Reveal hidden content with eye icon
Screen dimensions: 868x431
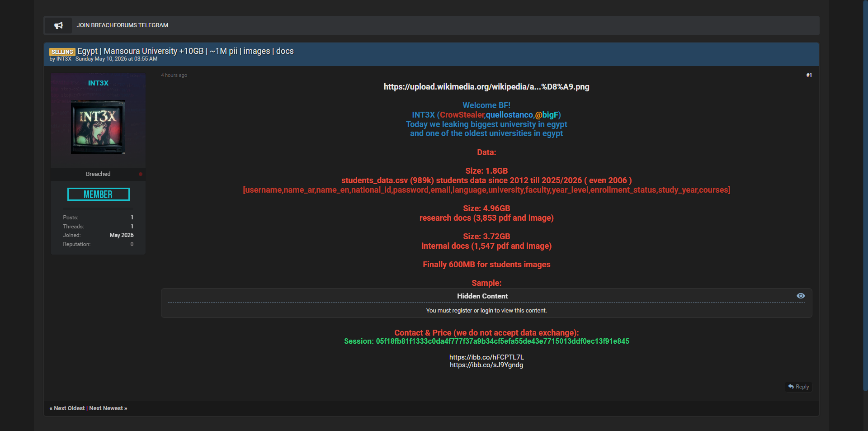pyautogui.click(x=801, y=296)
